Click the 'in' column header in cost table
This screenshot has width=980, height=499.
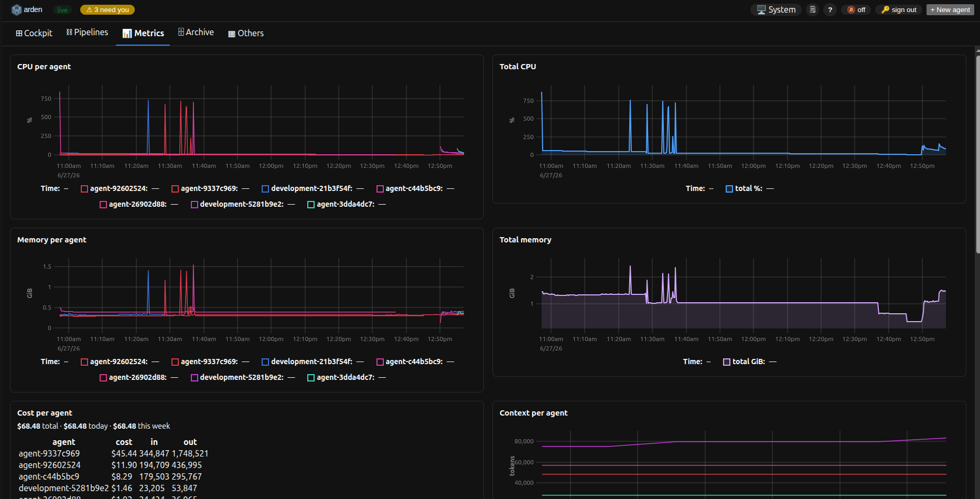tap(154, 442)
